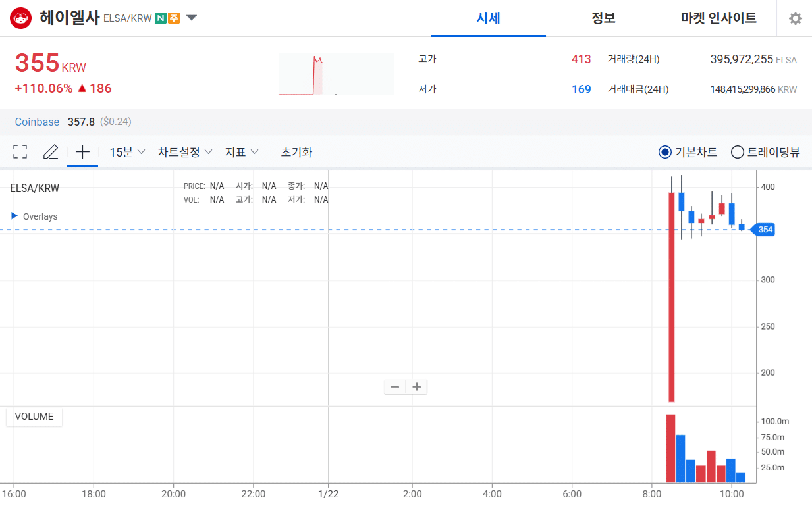Image resolution: width=812 pixels, height=506 pixels.
Task: Open the 지표 indicators dropdown
Action: pos(242,152)
